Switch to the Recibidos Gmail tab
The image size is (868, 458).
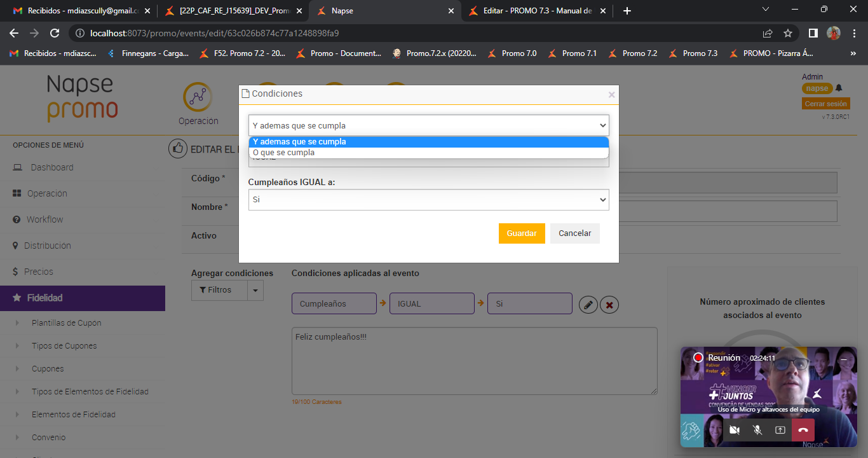coord(80,11)
